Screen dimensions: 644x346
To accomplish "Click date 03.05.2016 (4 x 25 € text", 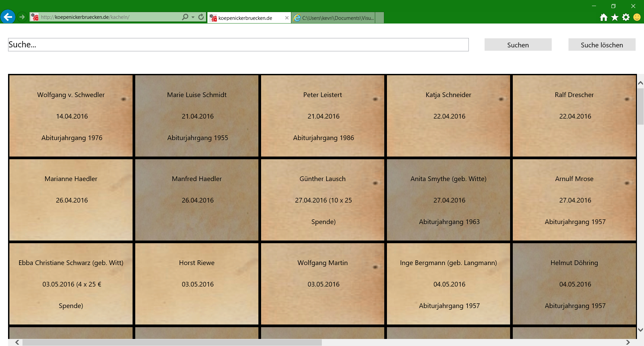I will tap(72, 284).
